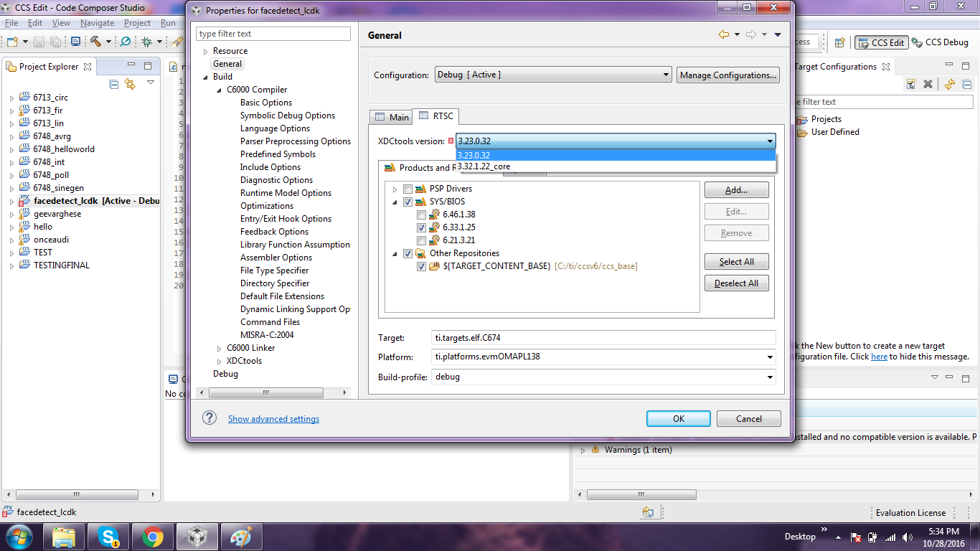Click the blue monitor toolbar icon
Viewport: 980px width, 551px height.
click(x=75, y=42)
